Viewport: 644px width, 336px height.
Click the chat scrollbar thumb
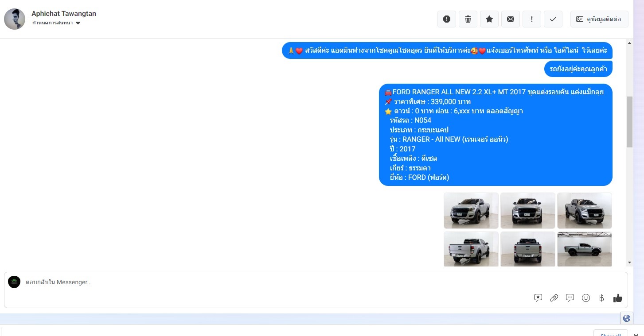[629, 122]
